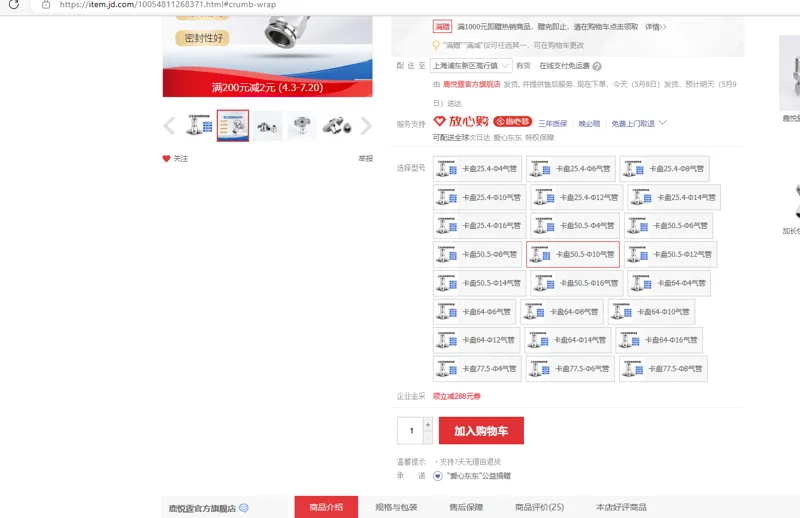
Task: Select the fifth product thumbnail image
Action: [337, 126]
